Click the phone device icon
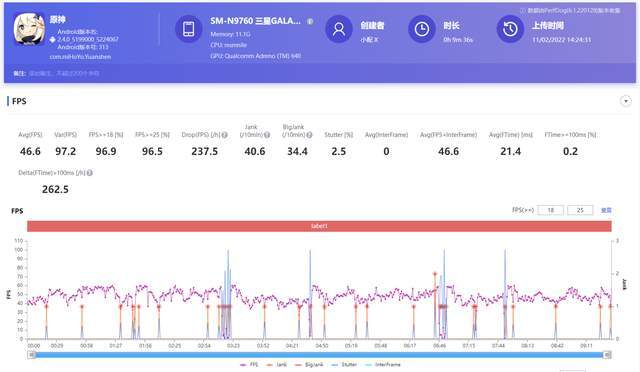 coord(189,29)
